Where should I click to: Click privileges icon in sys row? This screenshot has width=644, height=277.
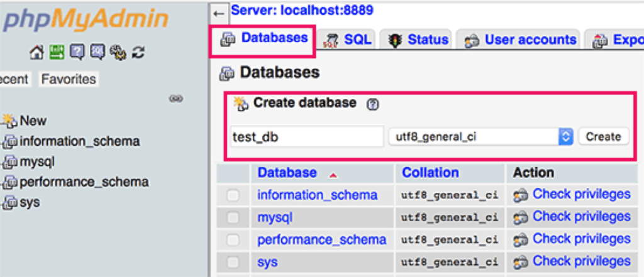pyautogui.click(x=521, y=262)
